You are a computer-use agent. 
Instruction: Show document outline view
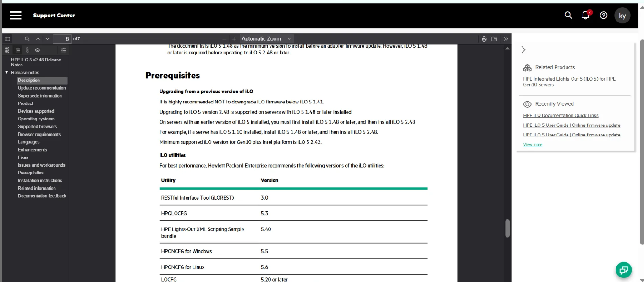17,50
